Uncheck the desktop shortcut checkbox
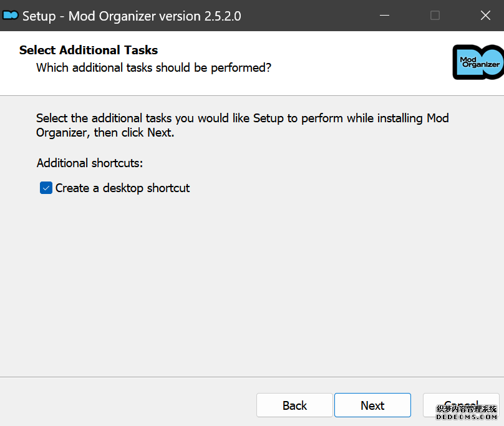Viewport: 504px width, 426px height. click(46, 188)
